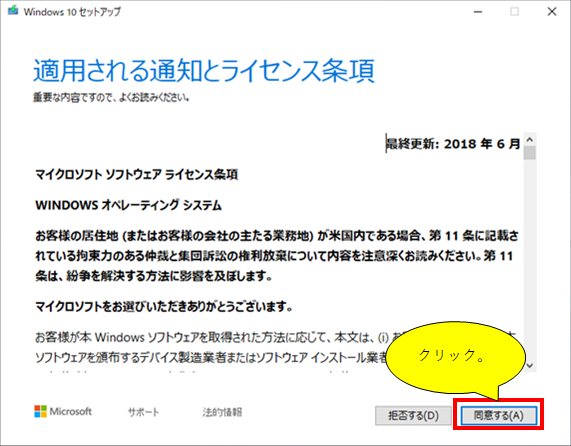571x446 pixels.
Task: Maximize the setup window
Action: (515, 12)
